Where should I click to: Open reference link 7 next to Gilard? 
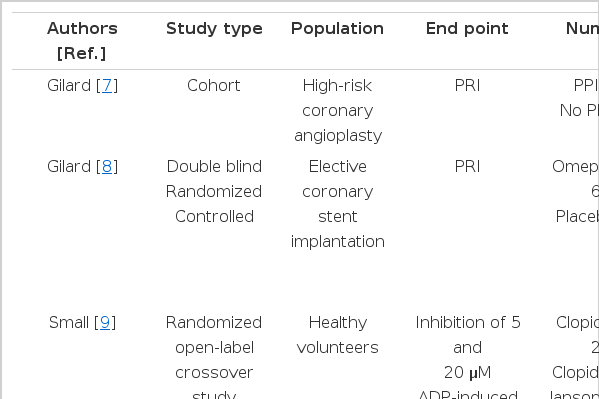(x=107, y=86)
